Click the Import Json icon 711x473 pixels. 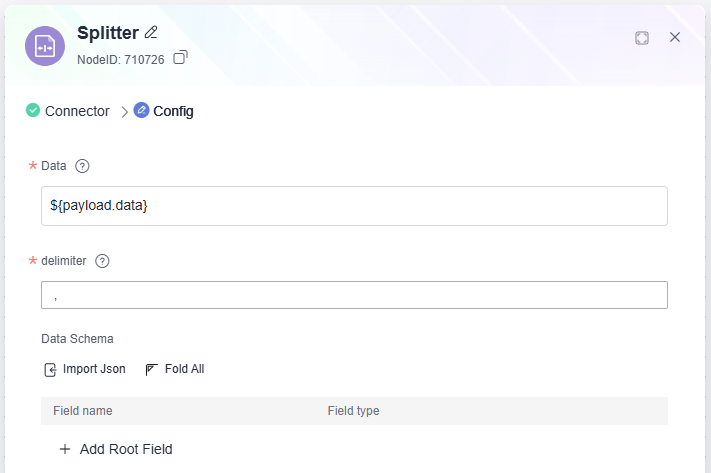50,370
